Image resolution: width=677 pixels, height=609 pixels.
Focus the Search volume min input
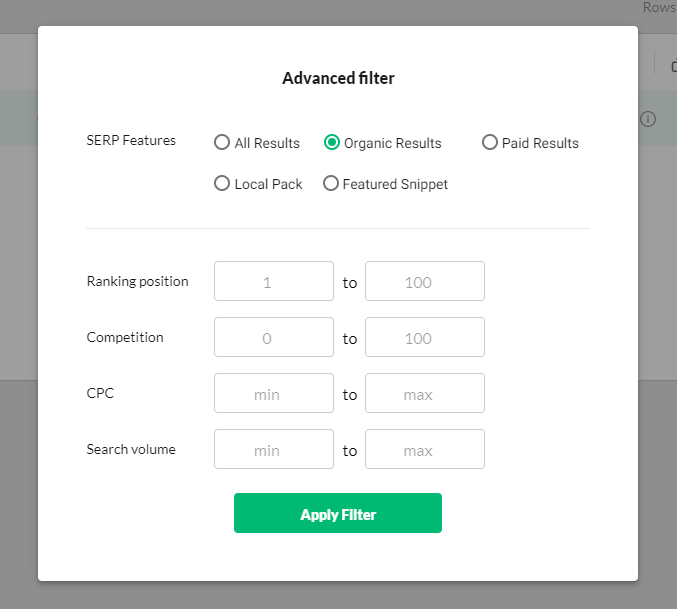[273, 450]
